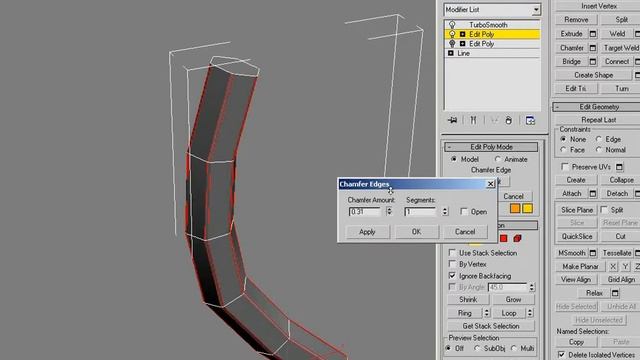Open Bridge settings box icon

tap(593, 62)
